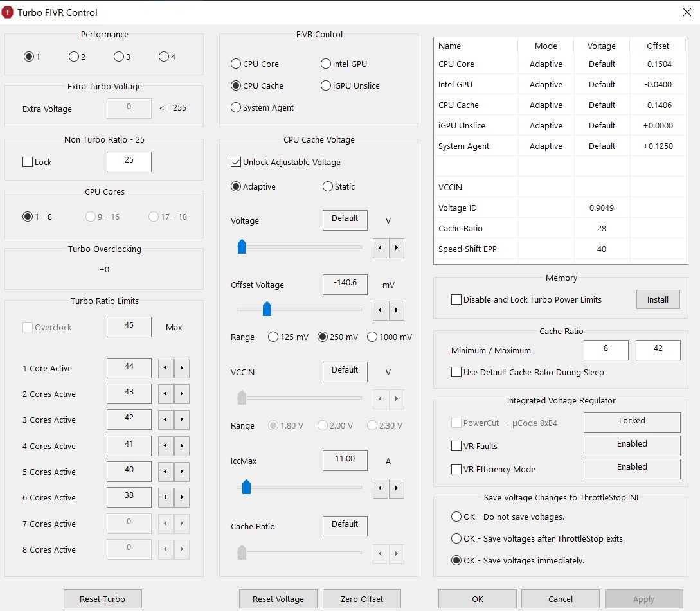Increase the 4 Cores Active ratio with its right arrow
The width and height of the screenshot is (700, 611).
click(182, 446)
